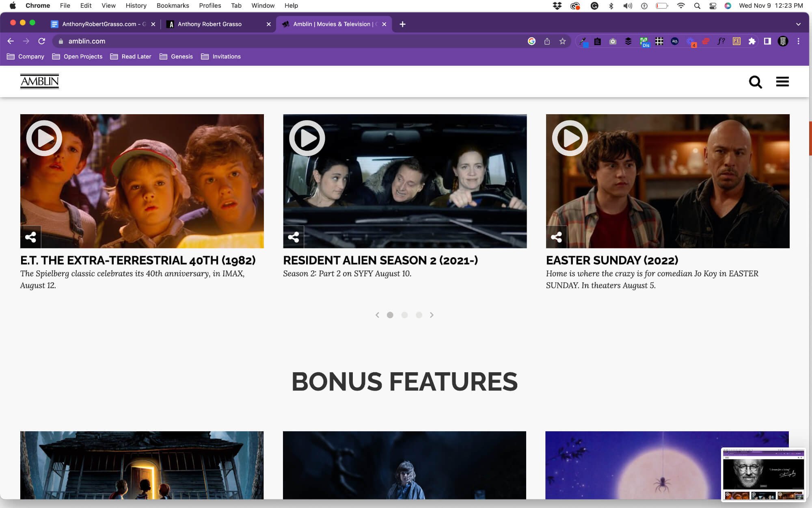Go back to the previous page
The width and height of the screenshot is (812, 508).
pyautogui.click(x=11, y=41)
